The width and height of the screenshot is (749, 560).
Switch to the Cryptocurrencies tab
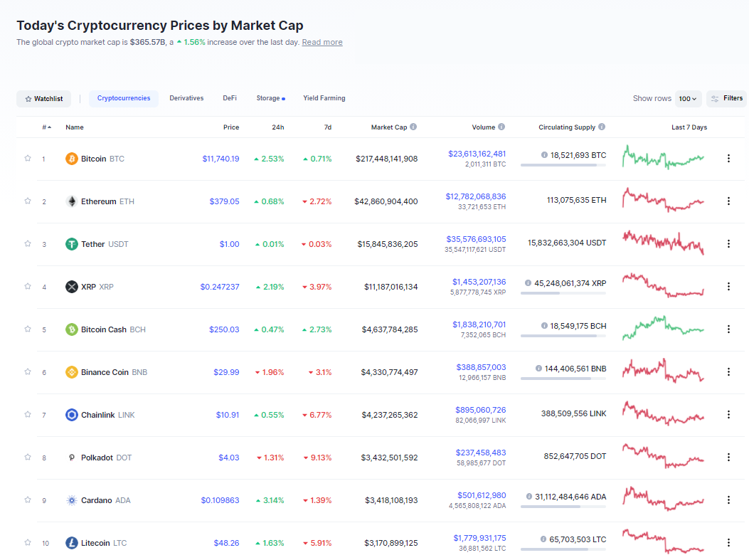(124, 98)
